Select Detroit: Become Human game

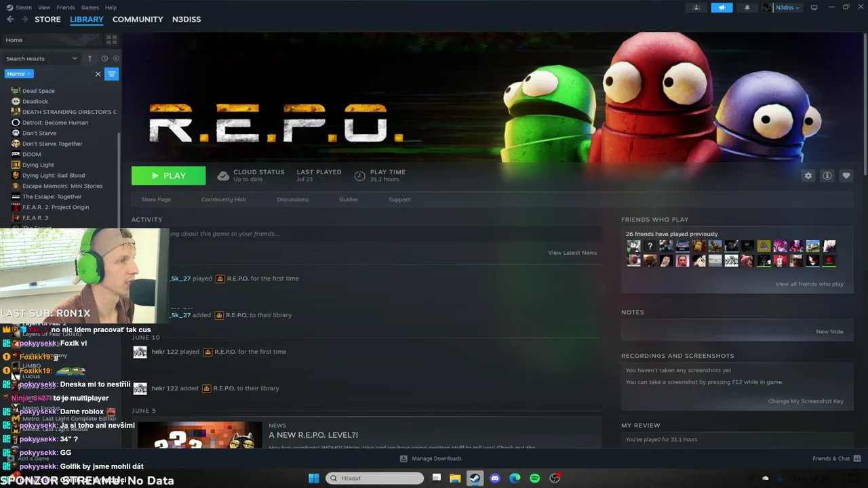point(55,123)
